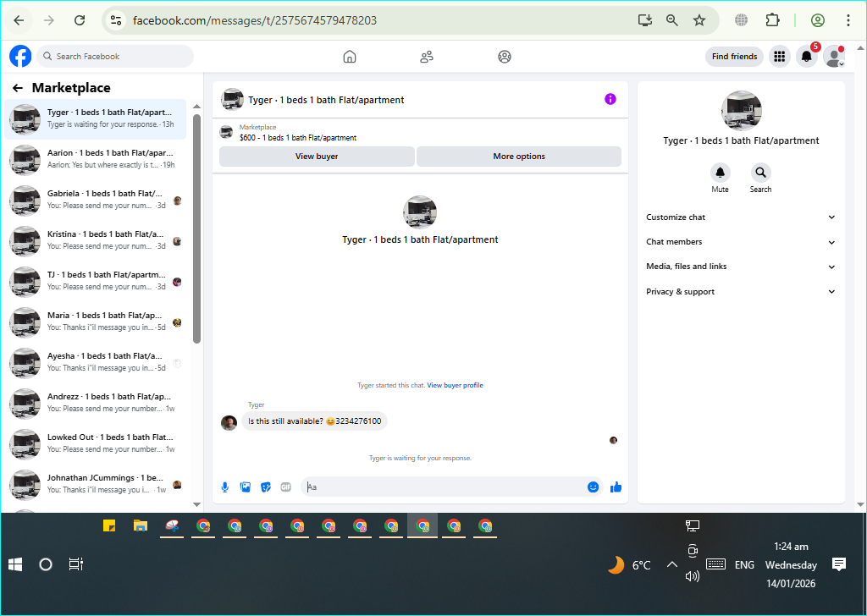
Task: Click the Find friends button
Action: point(734,57)
